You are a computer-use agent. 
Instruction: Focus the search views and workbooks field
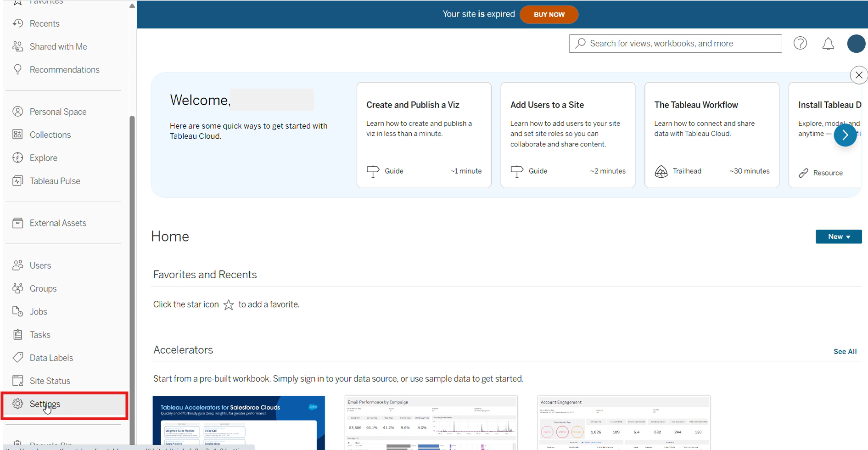[675, 44]
